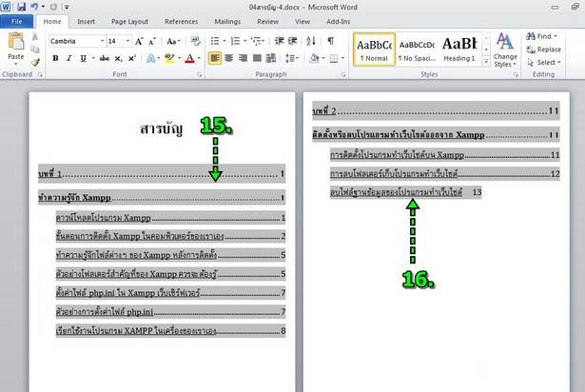585x392 pixels.
Task: Click the Select button
Action: coord(544,63)
